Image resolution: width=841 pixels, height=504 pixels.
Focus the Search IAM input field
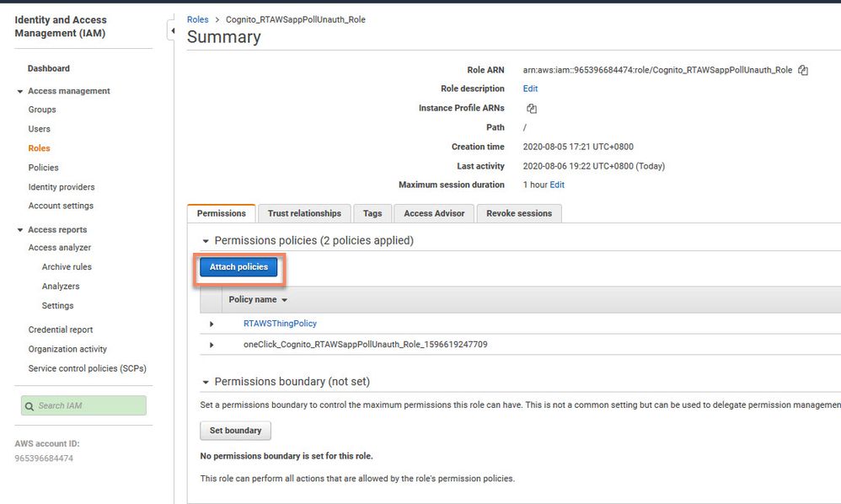click(89, 406)
